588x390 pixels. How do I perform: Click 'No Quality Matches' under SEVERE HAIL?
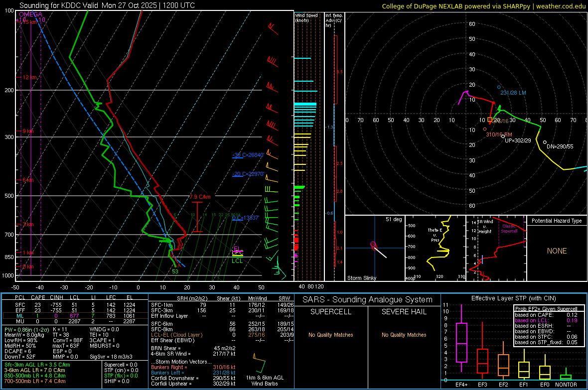pos(404,335)
